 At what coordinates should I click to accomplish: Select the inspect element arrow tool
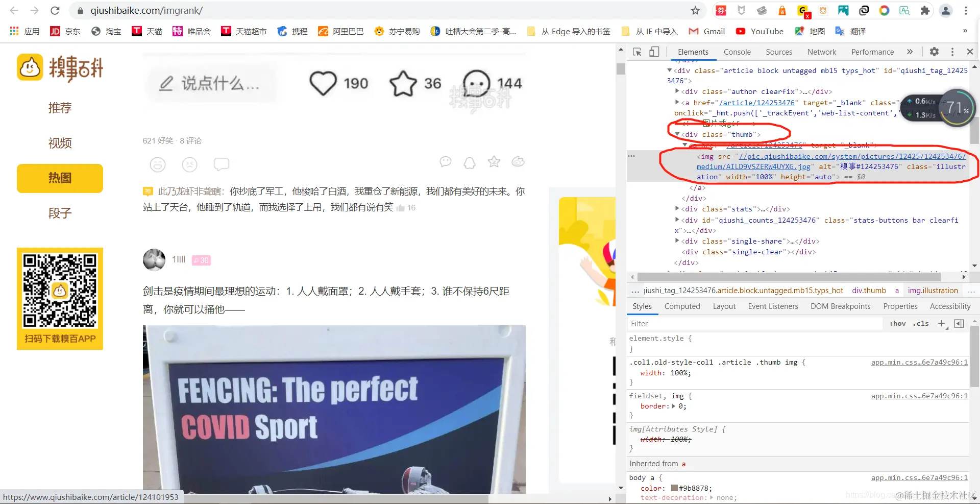(x=636, y=52)
